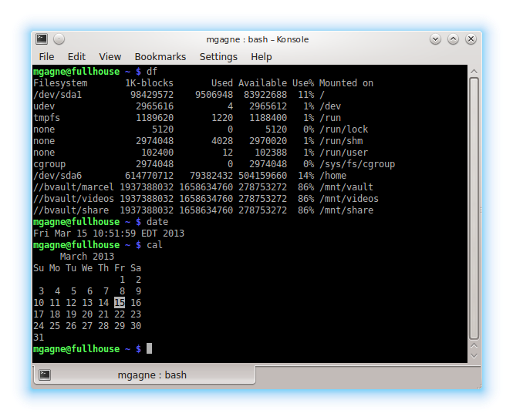Click the terminal icon on the bash tab
The width and height of the screenshot is (513, 420).
(45, 375)
